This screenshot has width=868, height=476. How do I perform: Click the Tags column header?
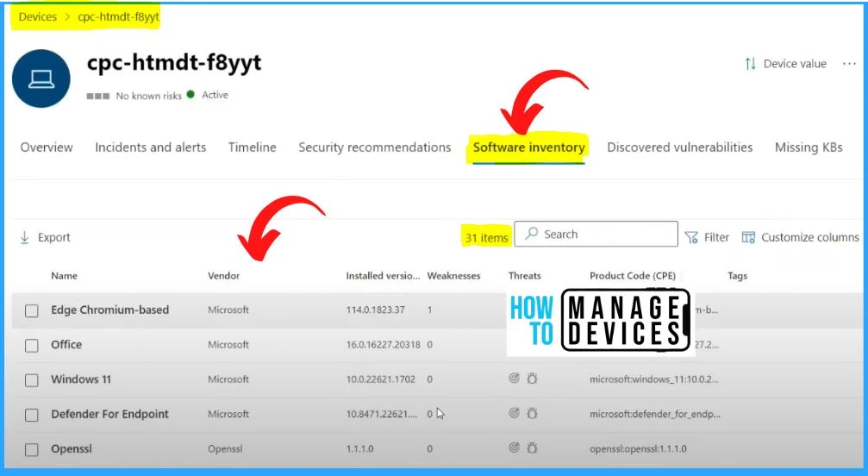click(x=737, y=276)
